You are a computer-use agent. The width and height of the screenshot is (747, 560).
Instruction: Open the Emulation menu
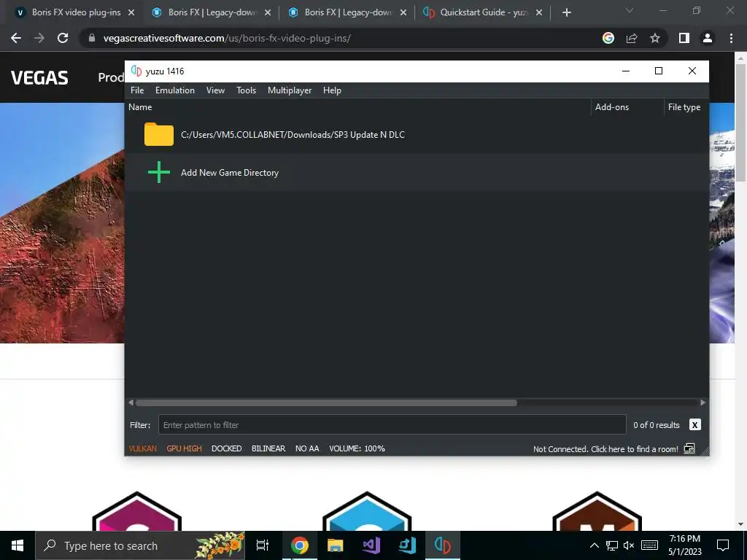pos(175,90)
